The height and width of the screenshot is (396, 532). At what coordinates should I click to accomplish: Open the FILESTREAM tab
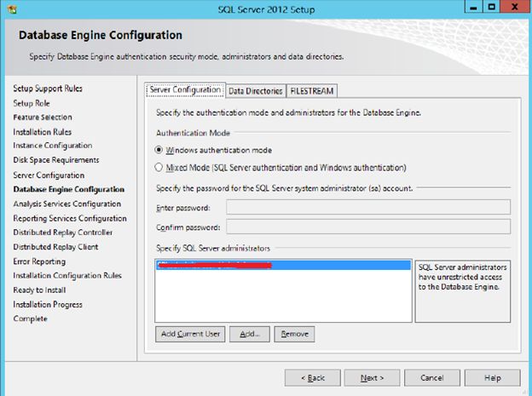coord(312,91)
